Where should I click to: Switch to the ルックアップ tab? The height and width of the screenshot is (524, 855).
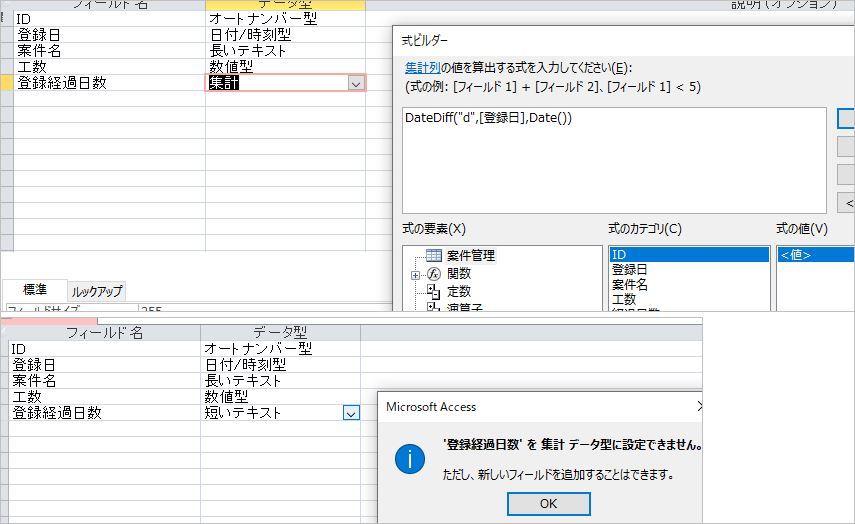coord(97,291)
